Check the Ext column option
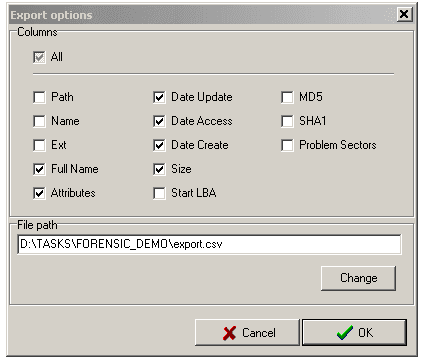The image size is (425, 362). [39, 145]
